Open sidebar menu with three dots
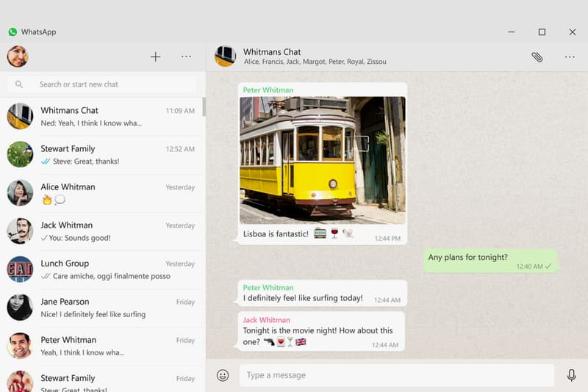The image size is (588, 392). pyautogui.click(x=186, y=57)
